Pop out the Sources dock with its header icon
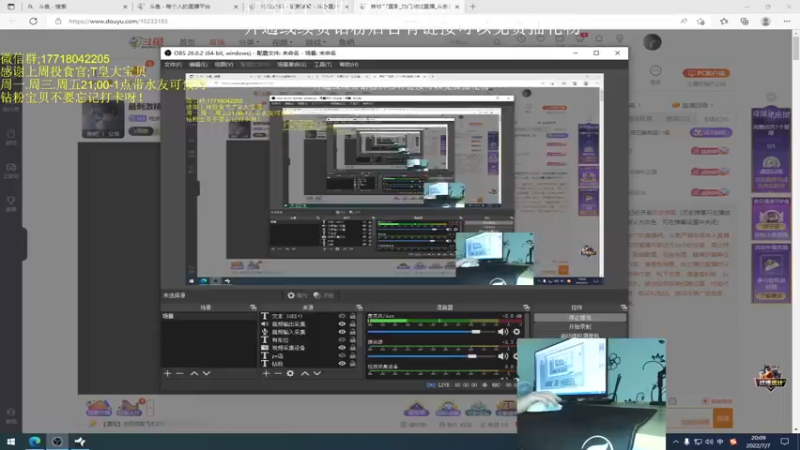Image resolution: width=800 pixels, height=450 pixels. 359,307
